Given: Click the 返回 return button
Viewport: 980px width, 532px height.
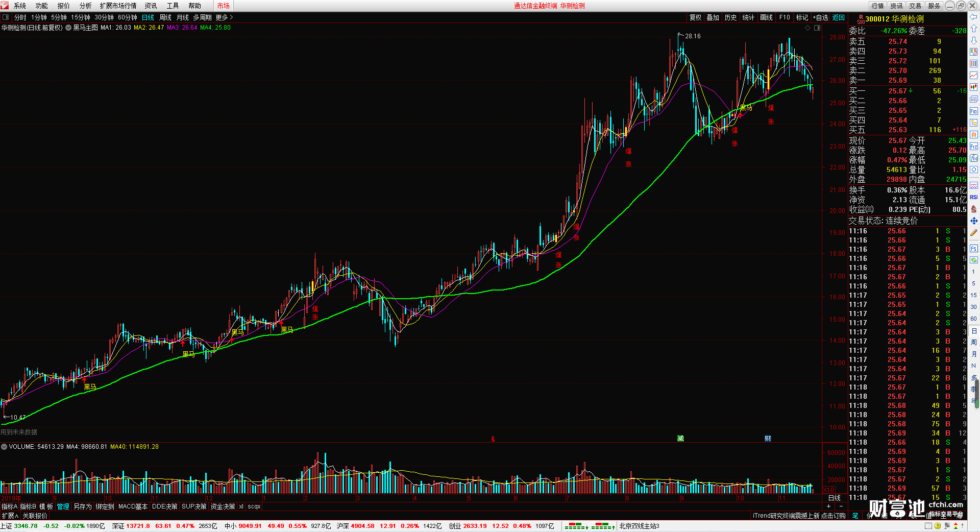Looking at the screenshot, I should tap(839, 17).
